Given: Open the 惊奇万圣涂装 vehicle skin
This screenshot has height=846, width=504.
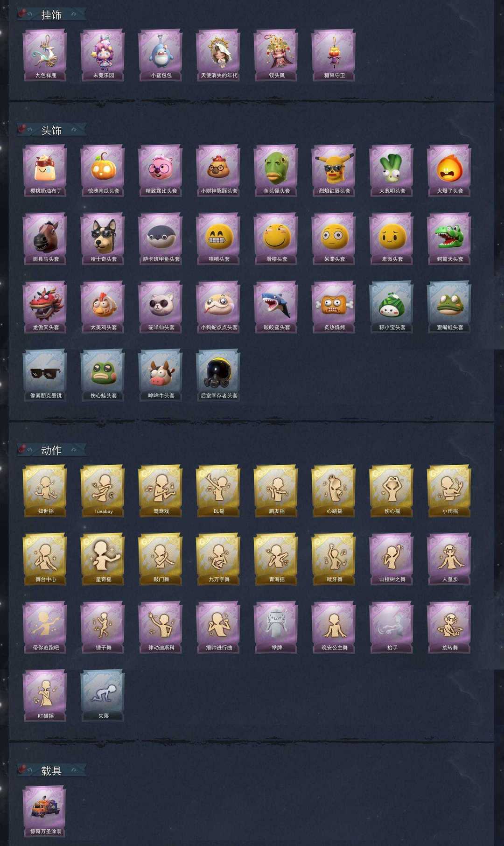Looking at the screenshot, I should 45,811.
